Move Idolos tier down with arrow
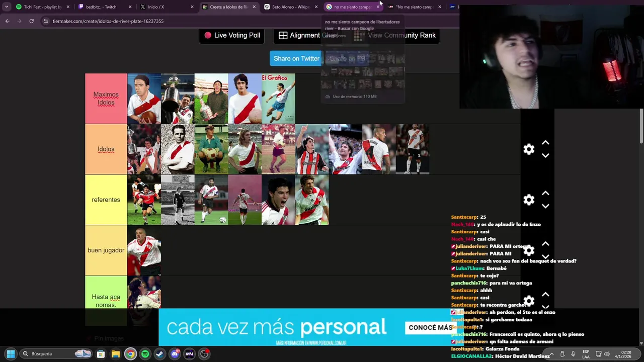Viewport: 644px width, 362px height. click(x=545, y=155)
